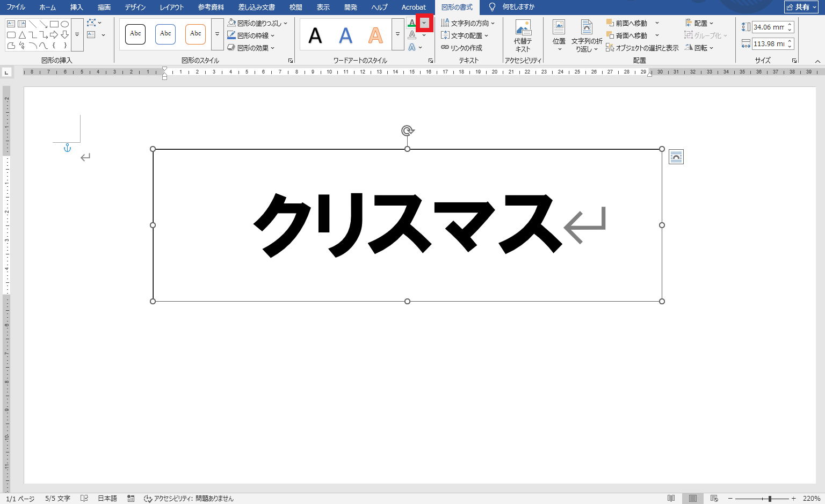
Task: Select print layout view in status bar
Action: tap(692, 498)
